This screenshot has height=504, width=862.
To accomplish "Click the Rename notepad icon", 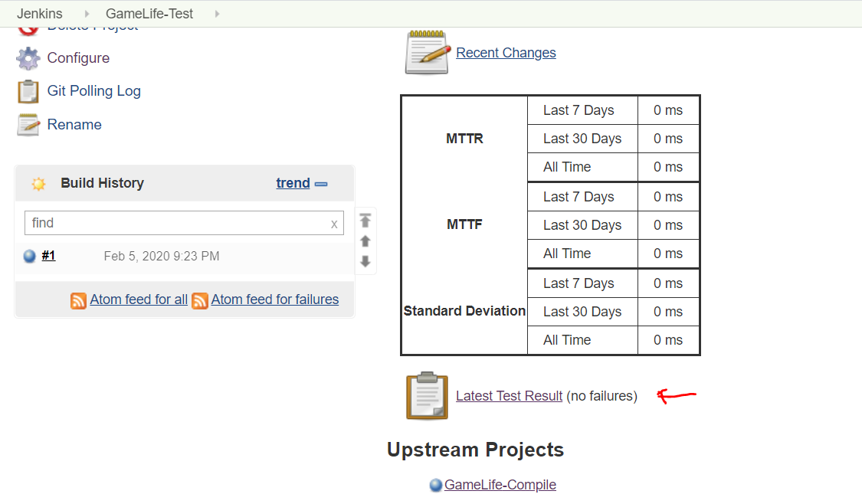I will coord(28,125).
